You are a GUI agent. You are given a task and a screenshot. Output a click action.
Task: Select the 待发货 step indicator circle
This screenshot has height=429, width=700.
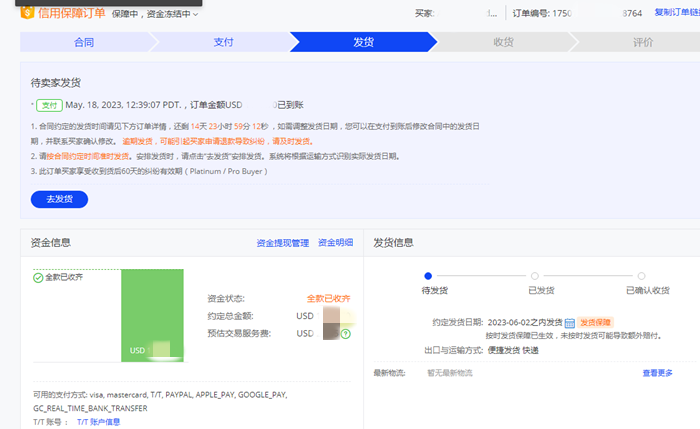[428, 275]
